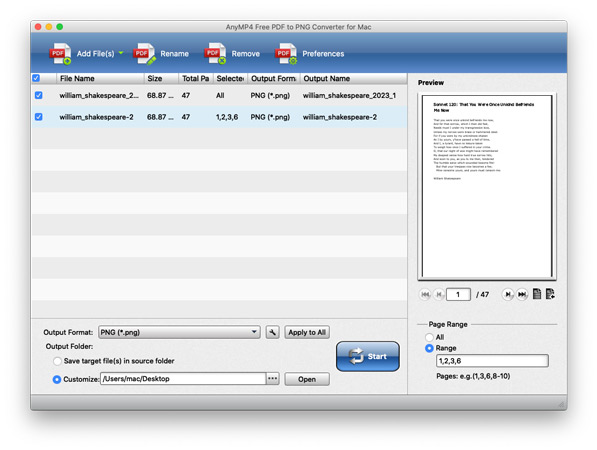The image size is (597, 450).
Task: Click the Remove PDF icon
Action: (215, 54)
